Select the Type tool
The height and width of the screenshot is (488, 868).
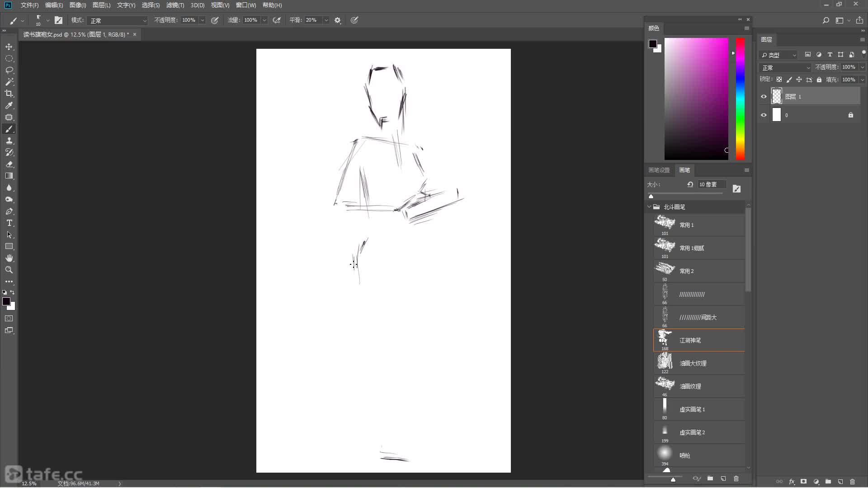pyautogui.click(x=9, y=223)
